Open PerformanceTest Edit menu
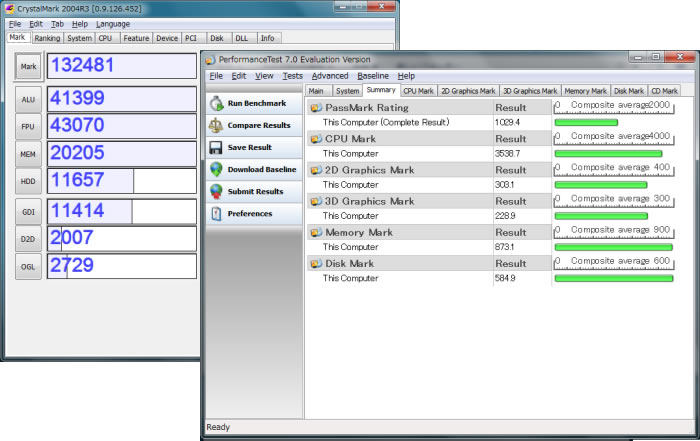This screenshot has width=700, height=441. pos(239,76)
